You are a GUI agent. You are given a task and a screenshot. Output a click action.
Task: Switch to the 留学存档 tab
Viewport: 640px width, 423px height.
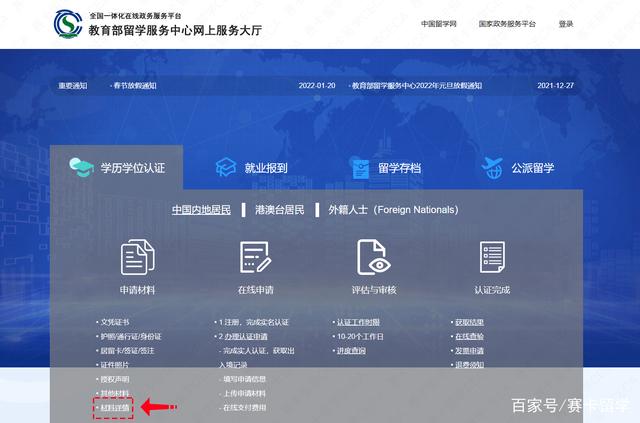click(399, 168)
